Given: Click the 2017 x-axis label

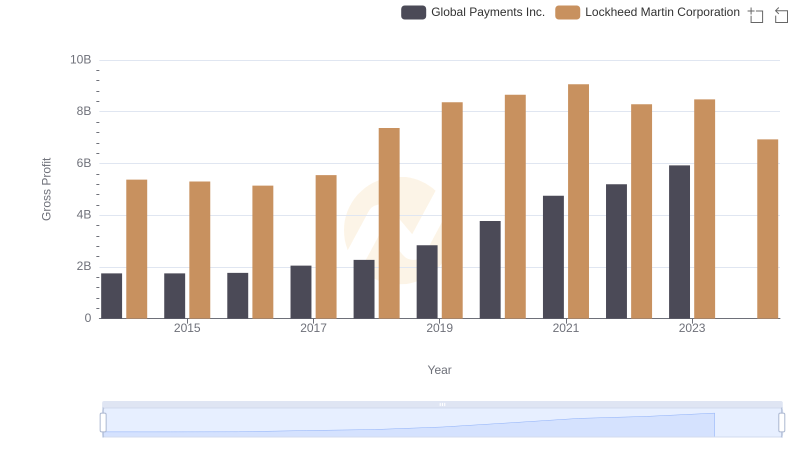Looking at the screenshot, I should pyautogui.click(x=313, y=328).
